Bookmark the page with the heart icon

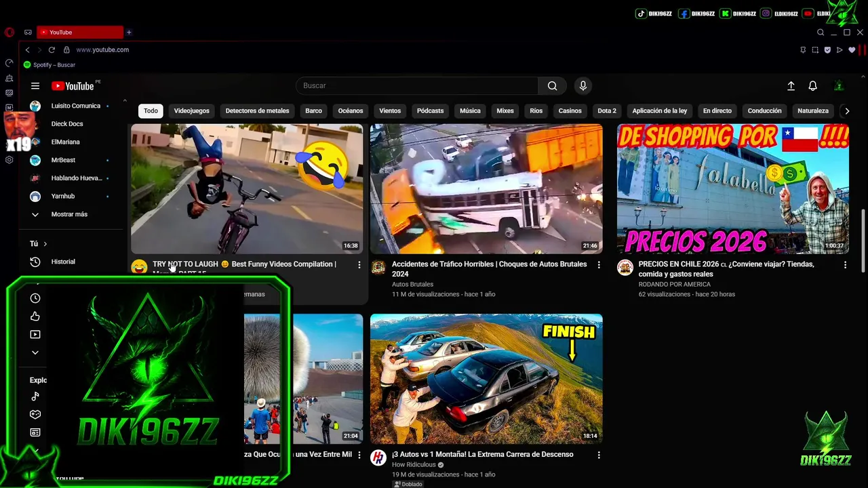[x=852, y=49]
